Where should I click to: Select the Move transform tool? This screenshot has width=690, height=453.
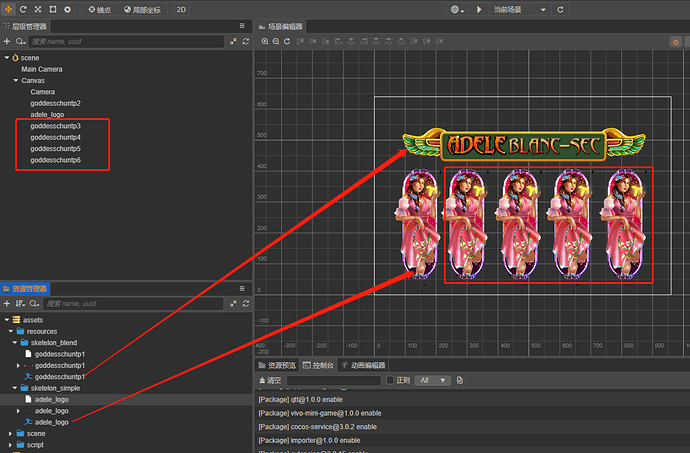[8, 9]
